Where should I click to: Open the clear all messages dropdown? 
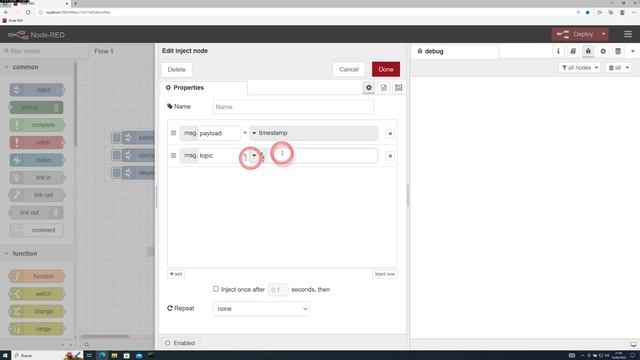point(618,68)
